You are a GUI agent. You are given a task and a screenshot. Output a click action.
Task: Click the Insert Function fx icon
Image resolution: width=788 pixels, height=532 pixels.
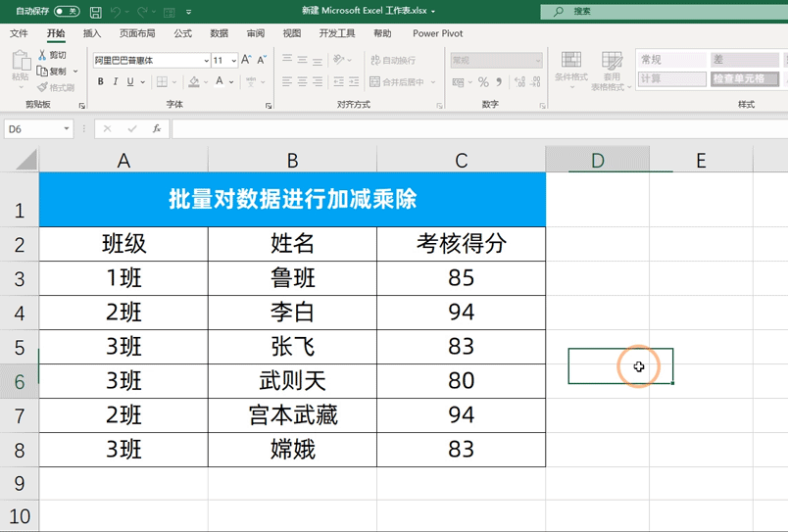click(157, 128)
